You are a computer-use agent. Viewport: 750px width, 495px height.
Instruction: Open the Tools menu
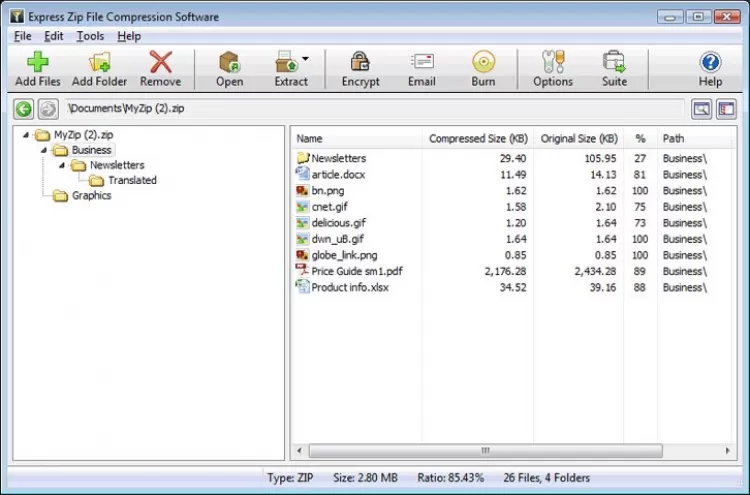(90, 36)
